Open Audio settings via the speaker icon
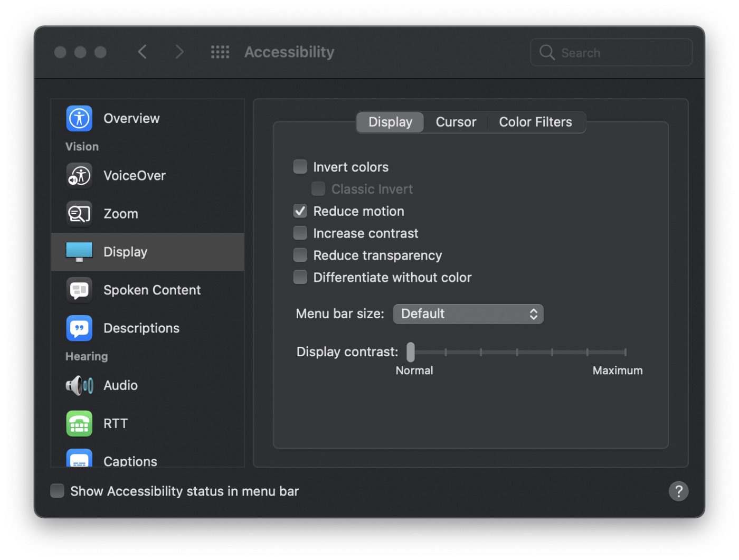This screenshot has width=739, height=560. point(79,385)
